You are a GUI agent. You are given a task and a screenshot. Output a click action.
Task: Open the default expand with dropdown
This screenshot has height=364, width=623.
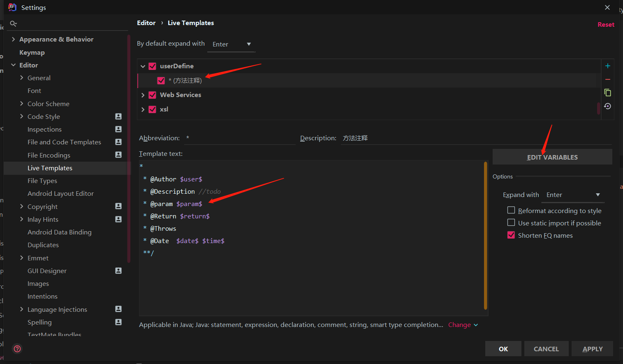[x=232, y=44]
